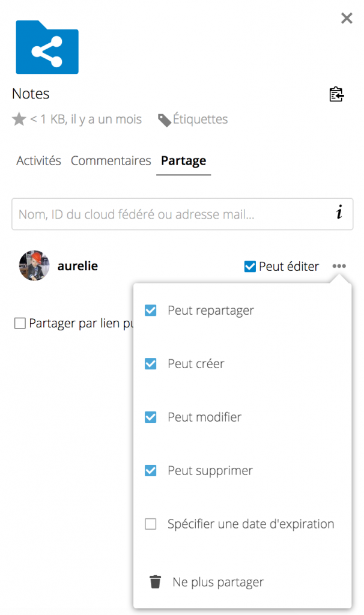The image size is (364, 615).
Task: Select the Partage tab
Action: click(183, 160)
